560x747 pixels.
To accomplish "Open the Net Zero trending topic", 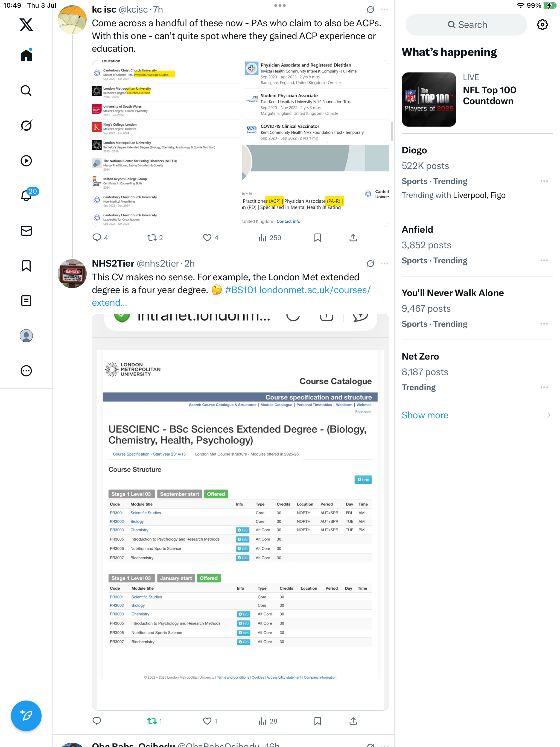I will (420, 356).
